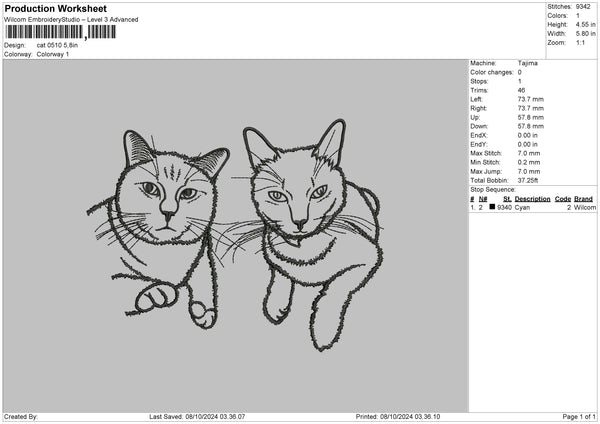Click the Colors count value 1

click(x=577, y=16)
